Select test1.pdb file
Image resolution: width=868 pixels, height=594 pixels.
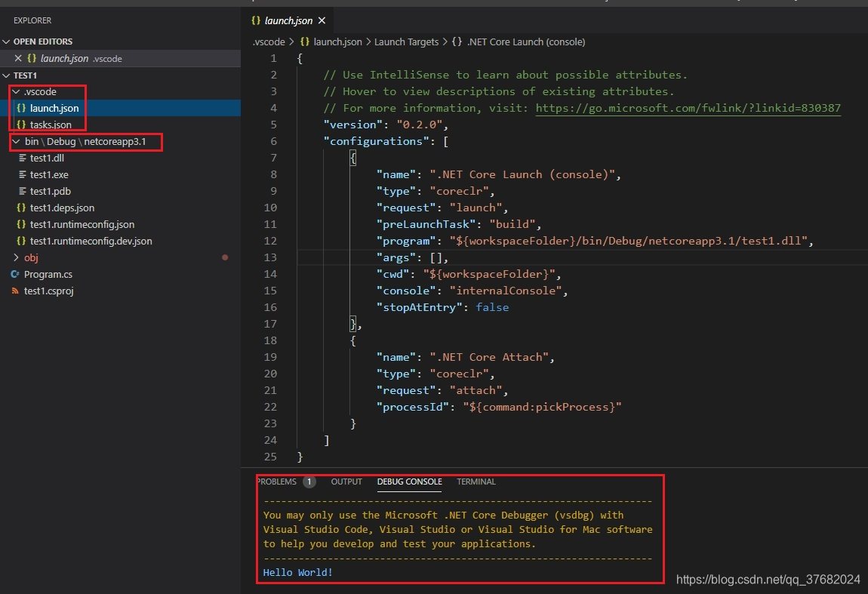[x=51, y=191]
